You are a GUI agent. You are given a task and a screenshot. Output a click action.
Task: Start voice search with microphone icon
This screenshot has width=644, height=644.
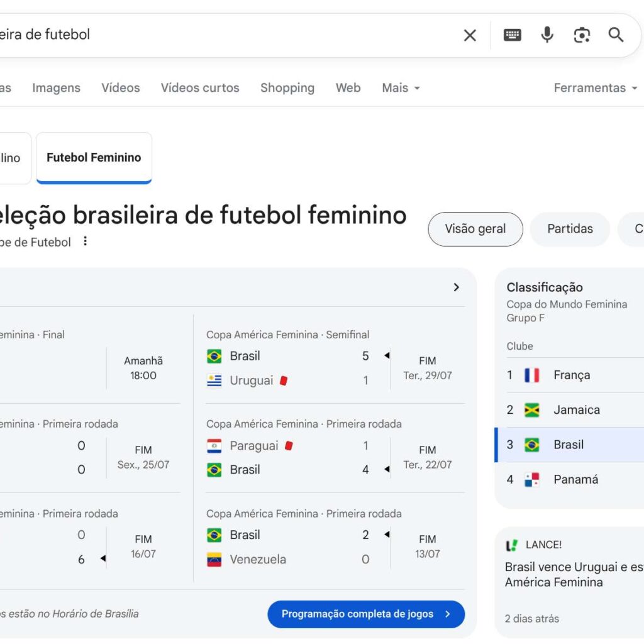(547, 35)
